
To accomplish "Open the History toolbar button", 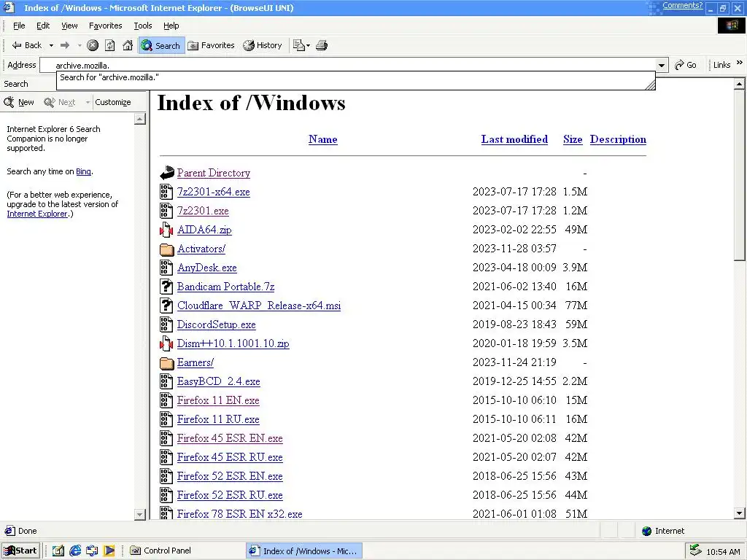I will point(263,45).
